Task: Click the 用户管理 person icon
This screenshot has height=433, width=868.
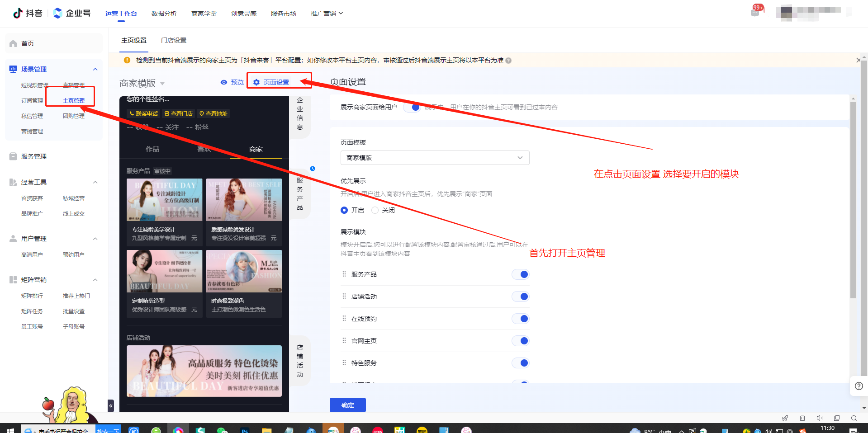Action: coord(13,239)
